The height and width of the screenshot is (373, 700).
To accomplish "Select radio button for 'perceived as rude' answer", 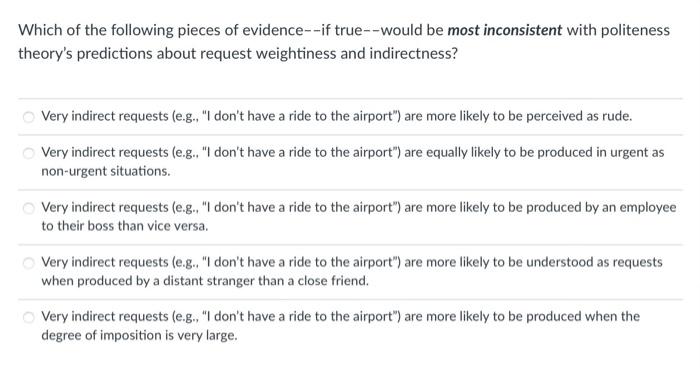I will 29,117.
